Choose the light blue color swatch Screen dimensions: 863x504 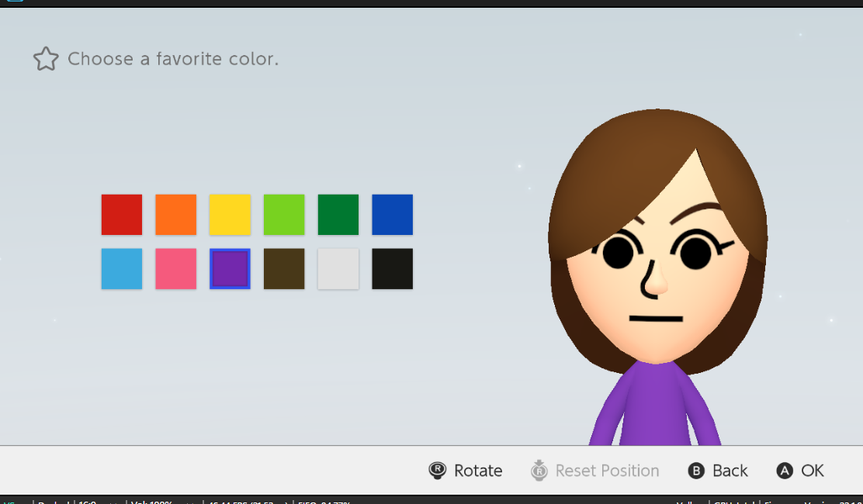[x=122, y=269]
